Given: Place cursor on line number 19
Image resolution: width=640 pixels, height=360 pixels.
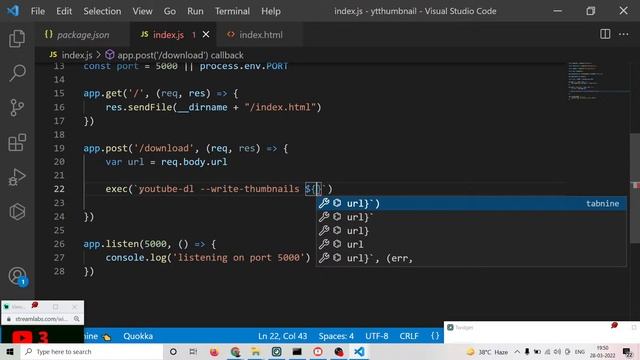Looking at the screenshot, I should pyautogui.click(x=59, y=148).
